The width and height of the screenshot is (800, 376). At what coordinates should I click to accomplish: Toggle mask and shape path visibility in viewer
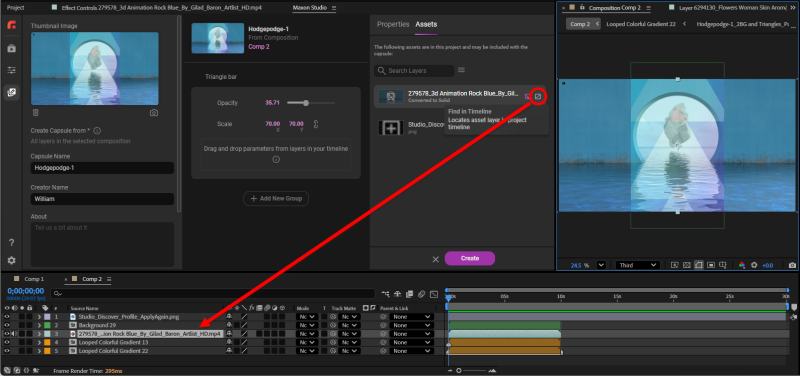[698, 265]
